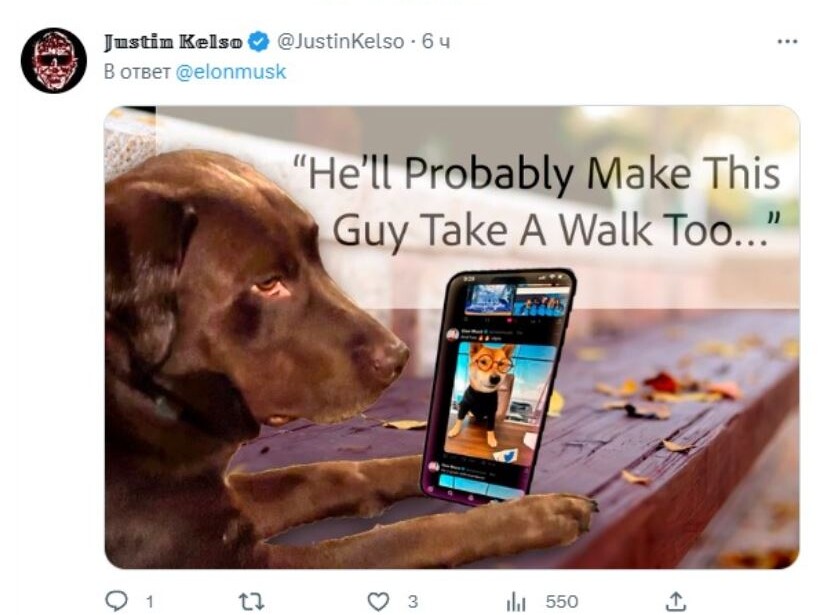Click the display name Justin Kelso

pyautogui.click(x=173, y=42)
